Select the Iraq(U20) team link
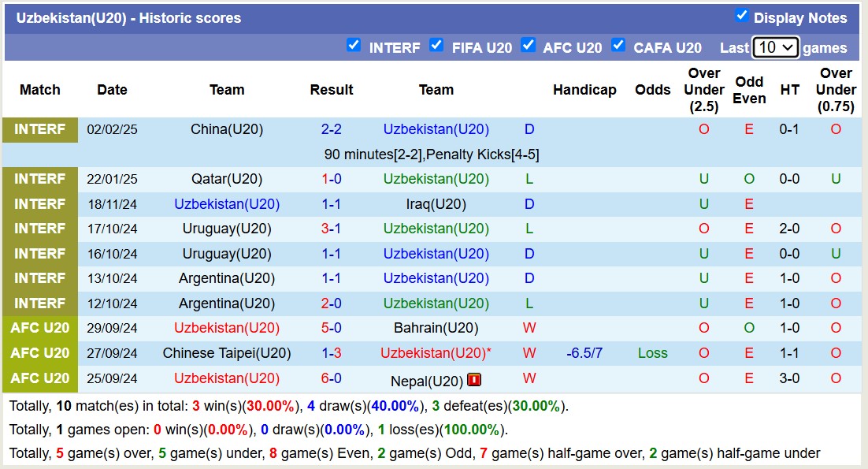Viewport: 868px width, 469px height. (436, 204)
